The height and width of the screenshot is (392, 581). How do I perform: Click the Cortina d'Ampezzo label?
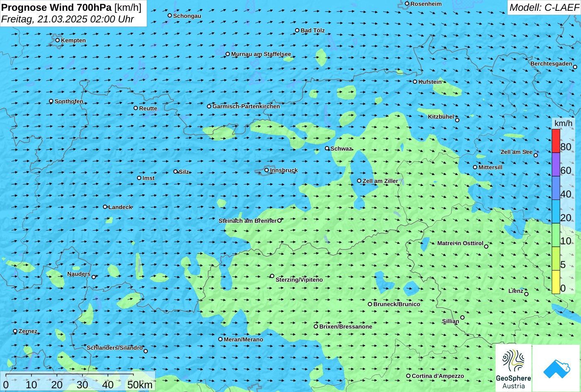click(x=438, y=376)
